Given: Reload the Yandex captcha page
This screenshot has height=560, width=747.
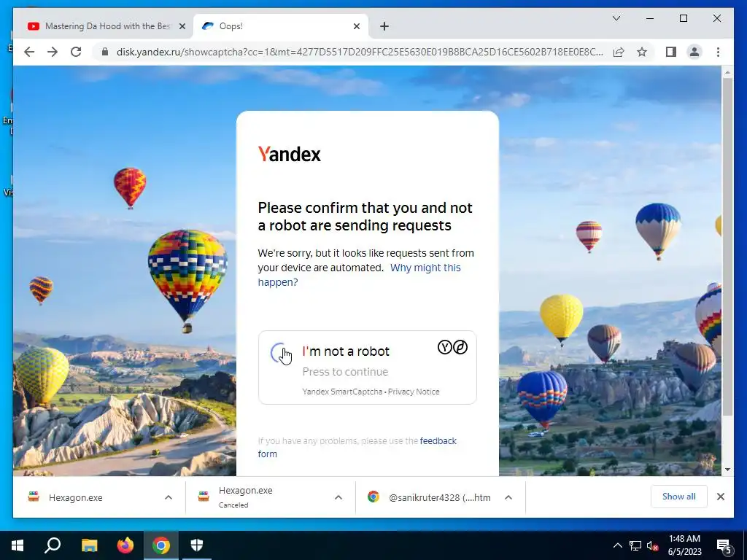Looking at the screenshot, I should (76, 52).
